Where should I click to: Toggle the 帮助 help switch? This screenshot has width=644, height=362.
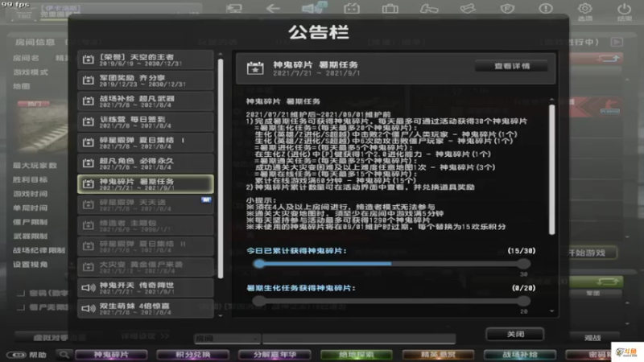coord(16,355)
